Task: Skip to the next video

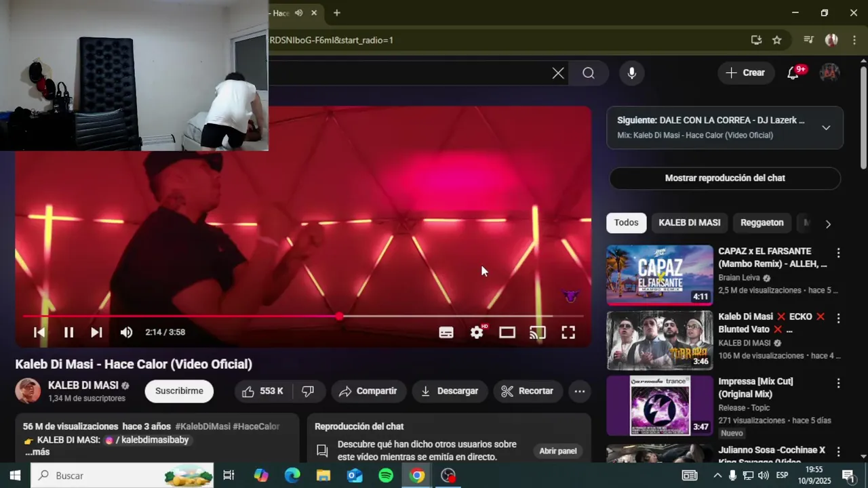Action: tap(96, 332)
